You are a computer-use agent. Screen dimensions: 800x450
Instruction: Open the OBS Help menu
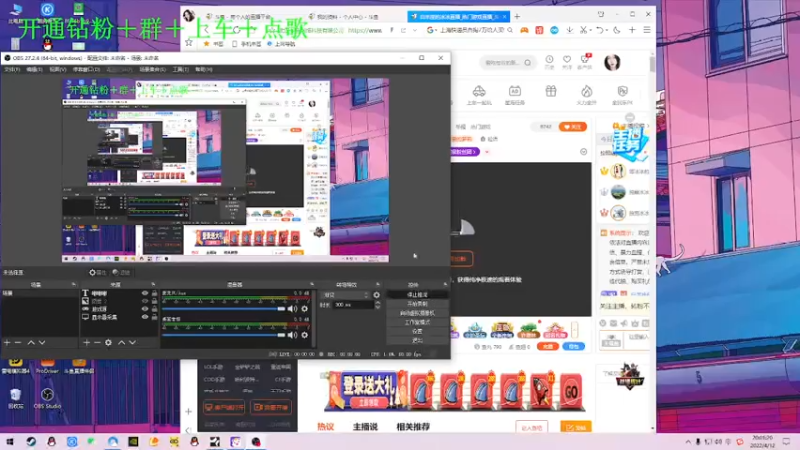(204, 69)
